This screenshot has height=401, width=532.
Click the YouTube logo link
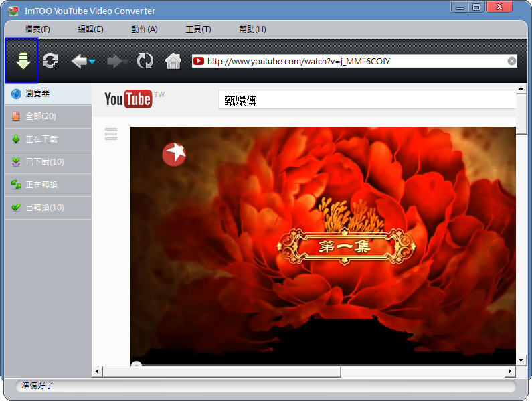128,100
